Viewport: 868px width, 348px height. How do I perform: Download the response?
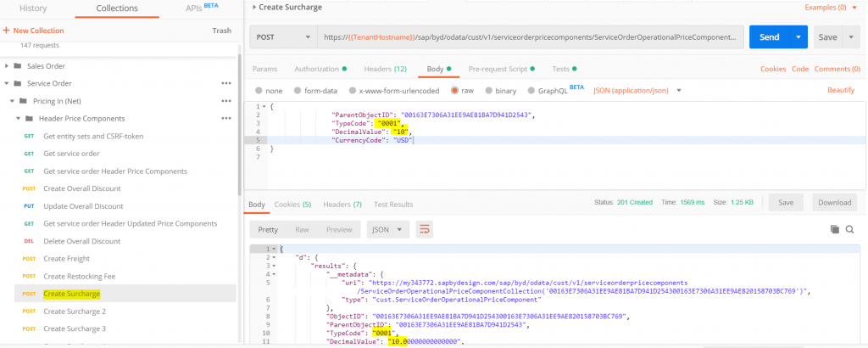click(x=835, y=202)
